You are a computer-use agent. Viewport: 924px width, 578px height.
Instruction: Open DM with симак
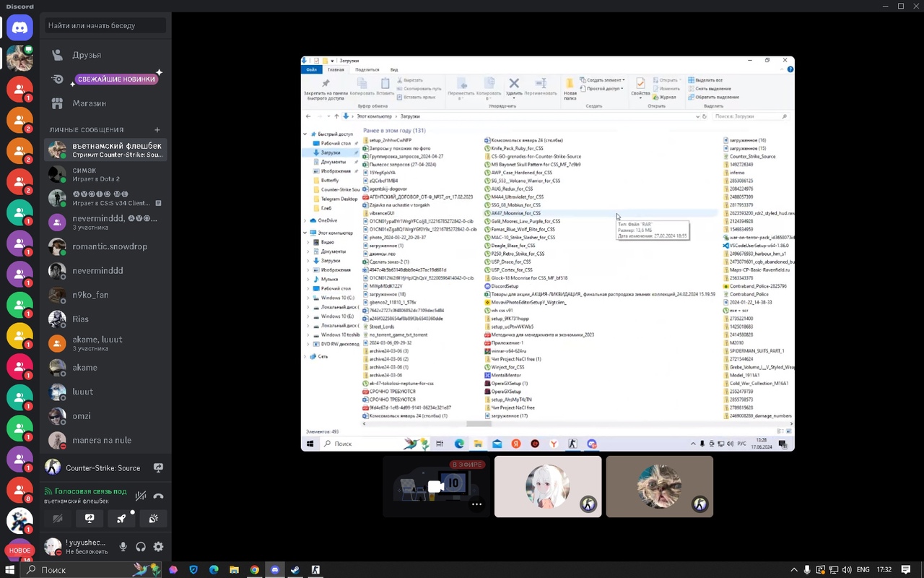(105, 174)
